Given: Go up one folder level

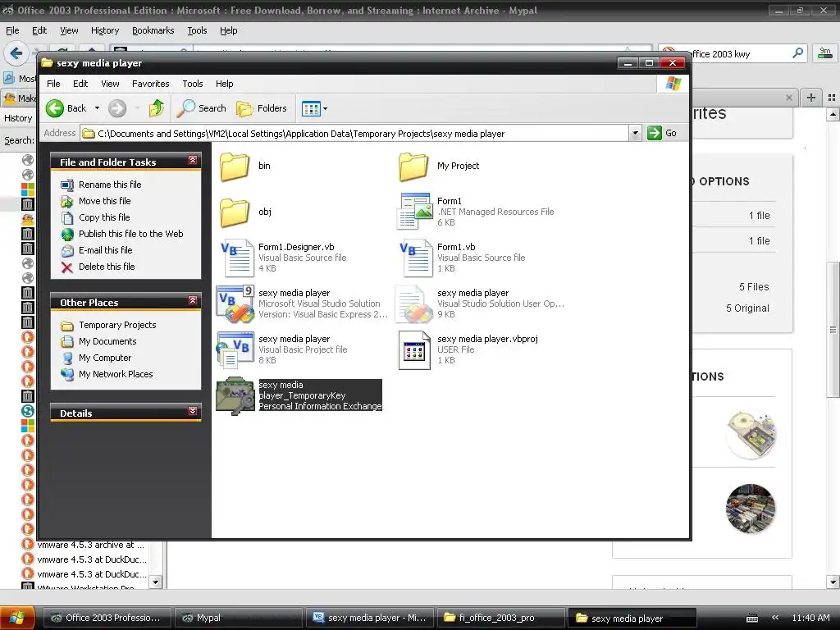Looking at the screenshot, I should (157, 108).
